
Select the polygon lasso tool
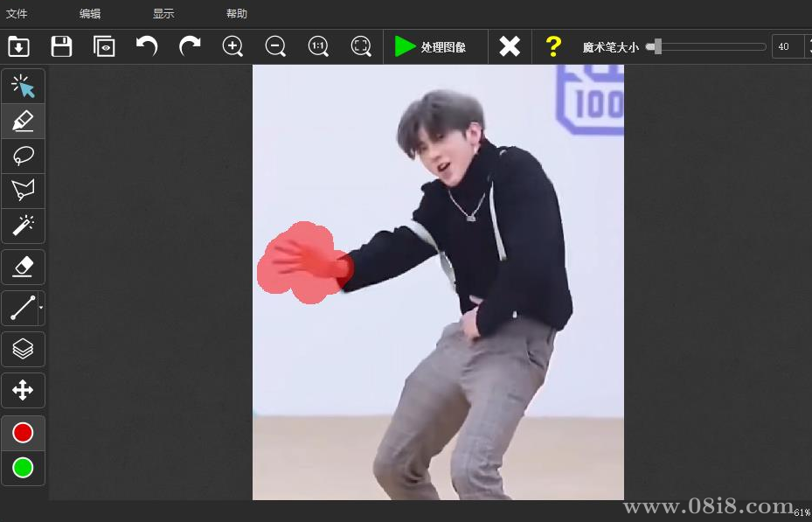pyautogui.click(x=23, y=191)
